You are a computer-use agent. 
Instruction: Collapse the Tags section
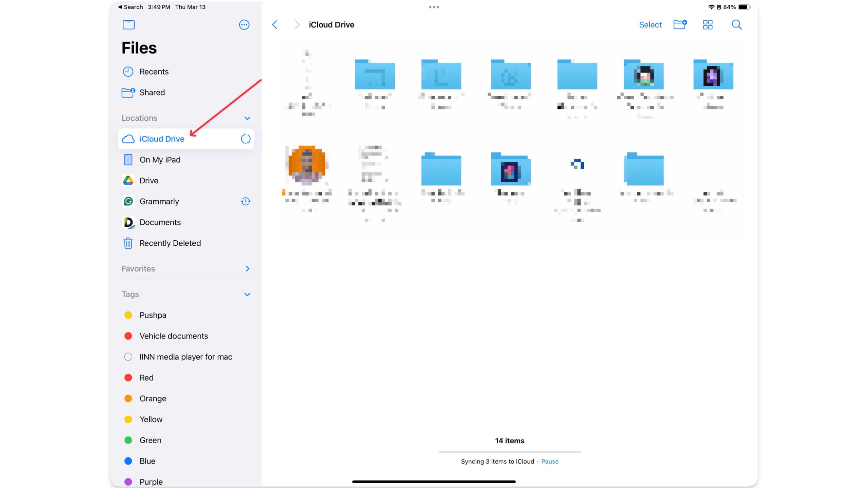coord(247,294)
